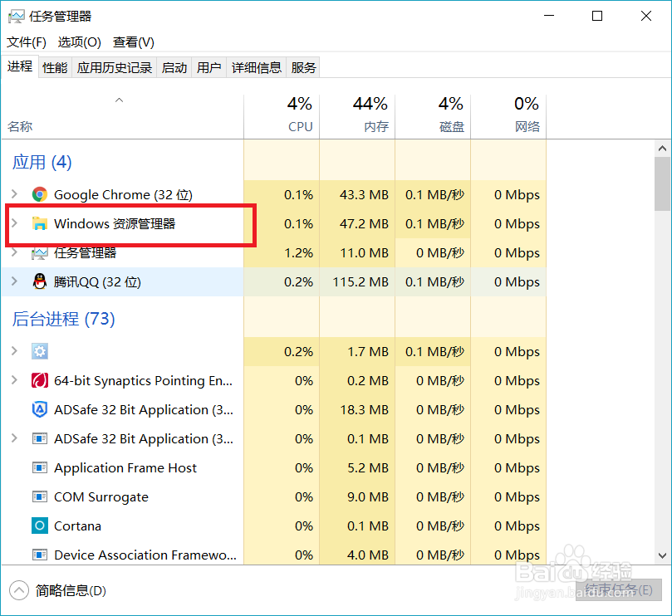Expand the 任务管理器 process group
Viewport: 672px width, 616px height.
[14, 252]
